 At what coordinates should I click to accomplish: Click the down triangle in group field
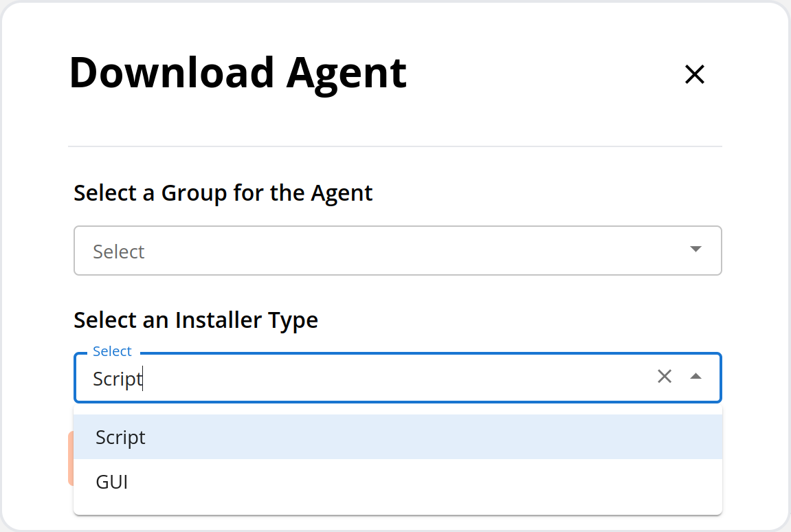coord(695,249)
